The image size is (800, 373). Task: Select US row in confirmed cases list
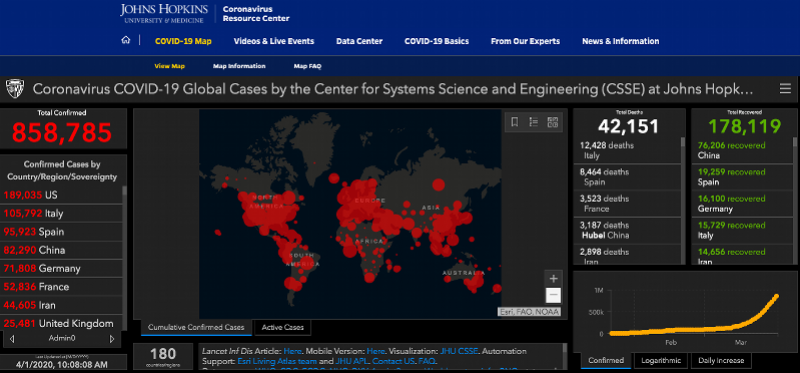[x=61, y=195]
